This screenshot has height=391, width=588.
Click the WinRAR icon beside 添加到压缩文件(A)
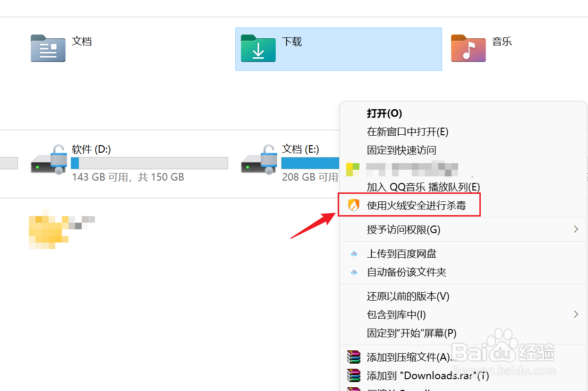tap(353, 357)
